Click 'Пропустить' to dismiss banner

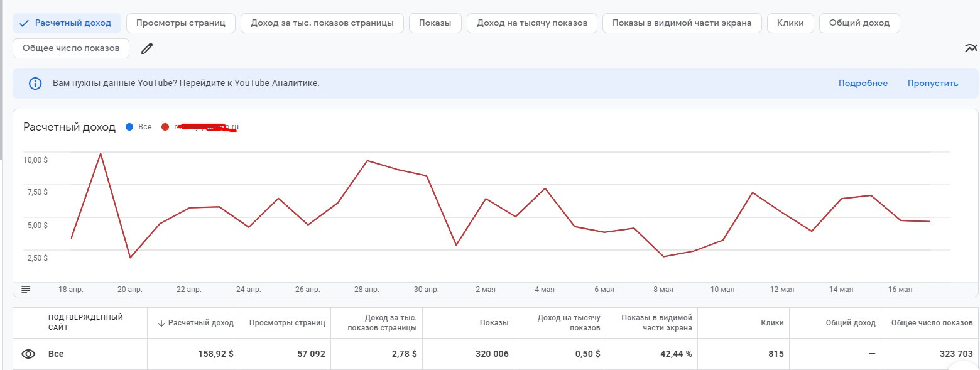(932, 84)
